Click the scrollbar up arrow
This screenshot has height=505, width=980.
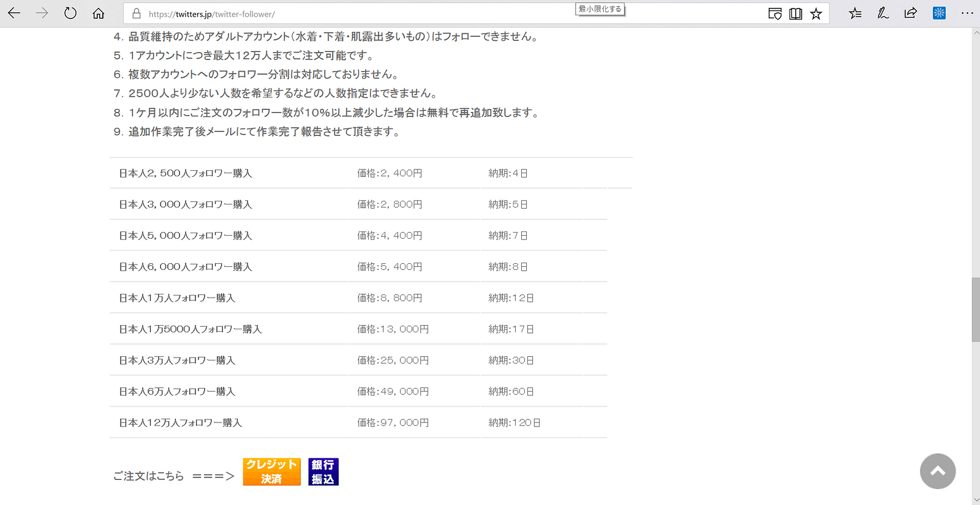976,32
